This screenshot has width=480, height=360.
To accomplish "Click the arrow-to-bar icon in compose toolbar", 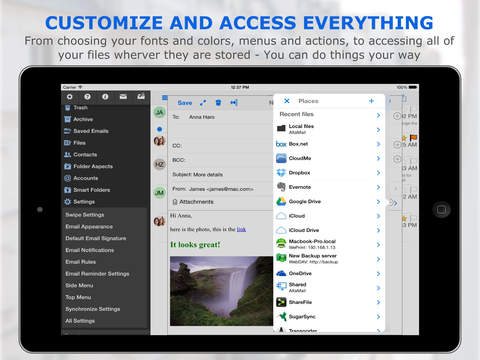I will pyautogui.click(x=234, y=103).
